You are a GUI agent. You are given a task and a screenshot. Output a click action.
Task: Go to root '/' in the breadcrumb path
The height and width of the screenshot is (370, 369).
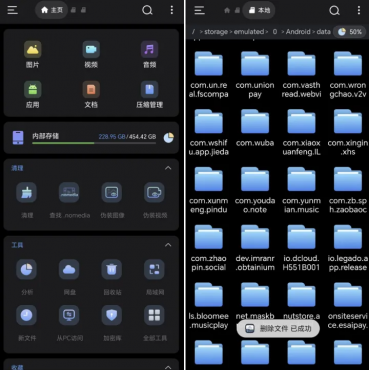[193, 32]
